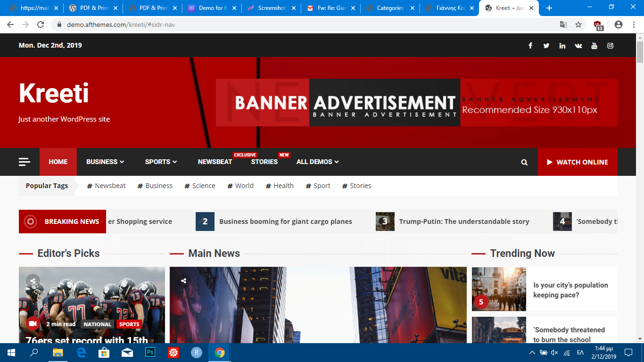Select the Stories menu item
This screenshot has height=362, width=644.
pyautogui.click(x=264, y=162)
